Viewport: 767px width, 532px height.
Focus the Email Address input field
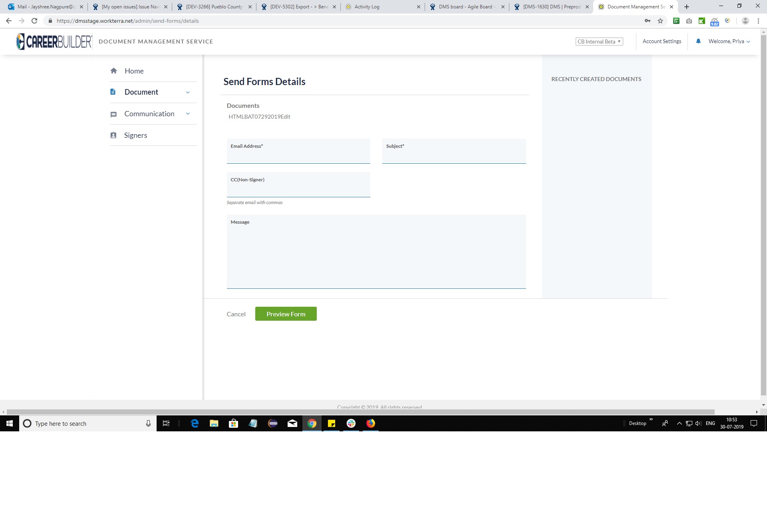pos(298,156)
